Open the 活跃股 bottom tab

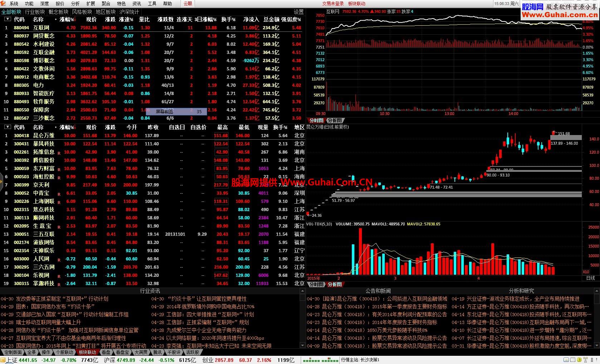coord(192,352)
